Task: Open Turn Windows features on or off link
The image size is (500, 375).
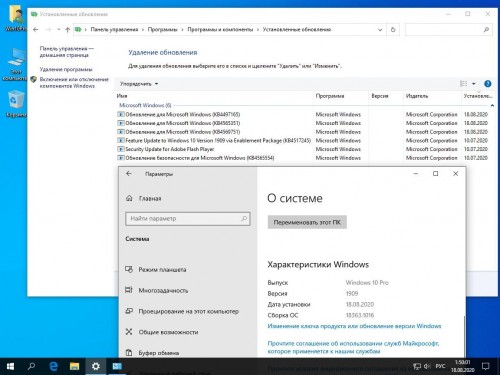Action: pyautogui.click(x=74, y=83)
